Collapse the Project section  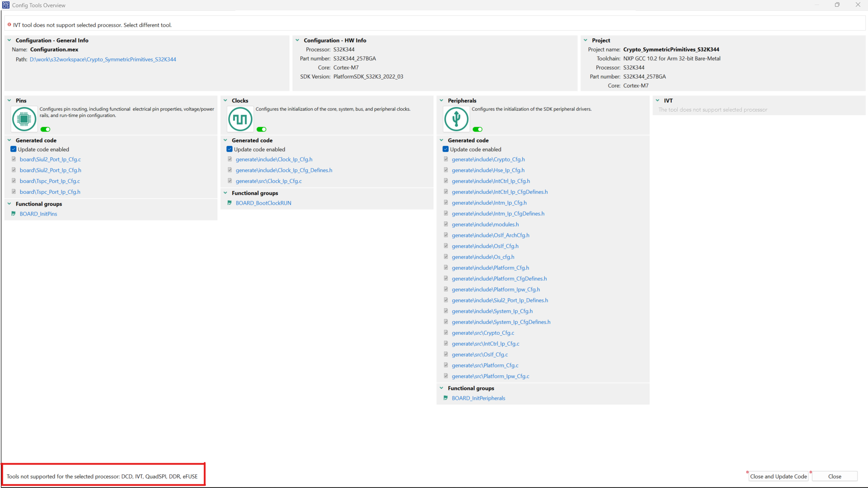(x=585, y=40)
